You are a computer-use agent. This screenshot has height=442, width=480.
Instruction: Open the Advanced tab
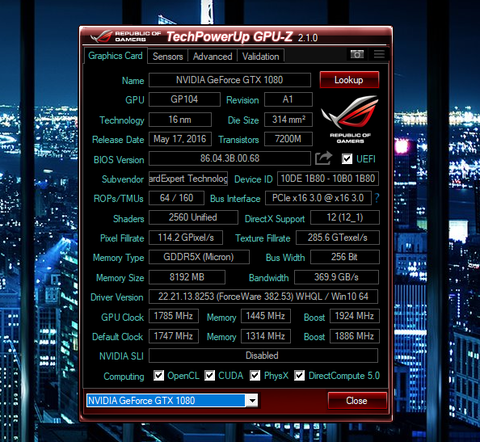pyautogui.click(x=212, y=56)
